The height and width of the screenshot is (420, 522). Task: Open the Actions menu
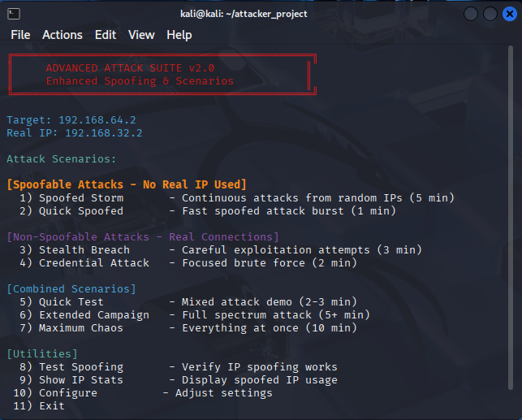coord(63,35)
